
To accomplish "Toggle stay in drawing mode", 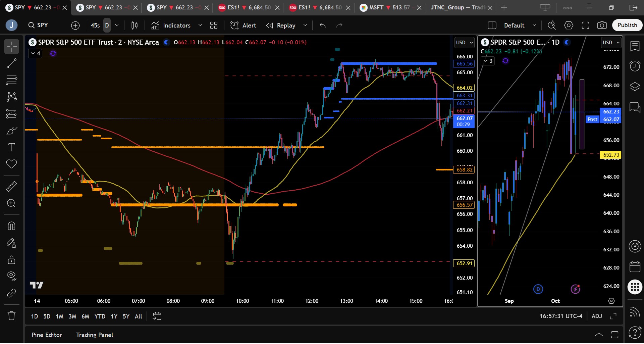I will coord(11,243).
